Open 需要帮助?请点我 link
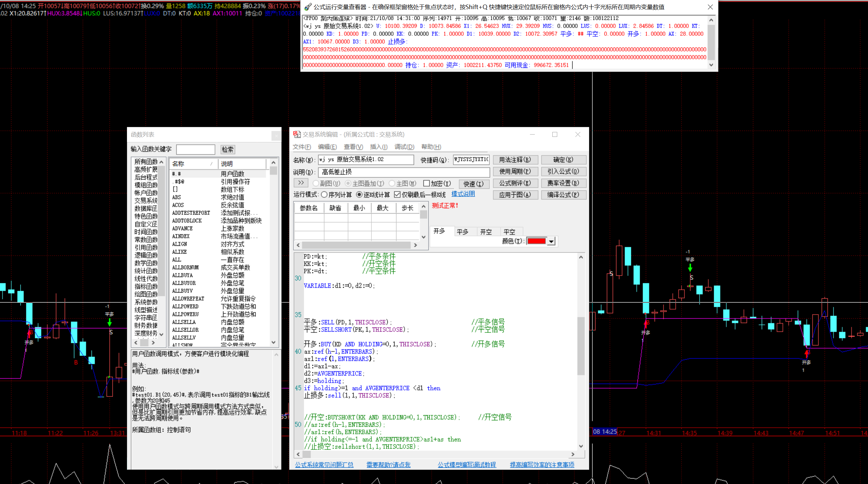 click(388, 465)
